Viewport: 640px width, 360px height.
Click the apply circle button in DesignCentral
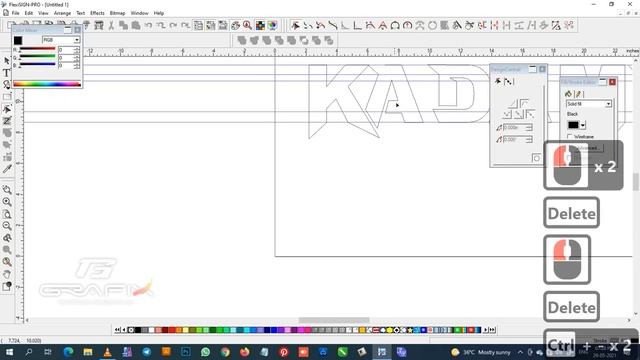(536, 158)
